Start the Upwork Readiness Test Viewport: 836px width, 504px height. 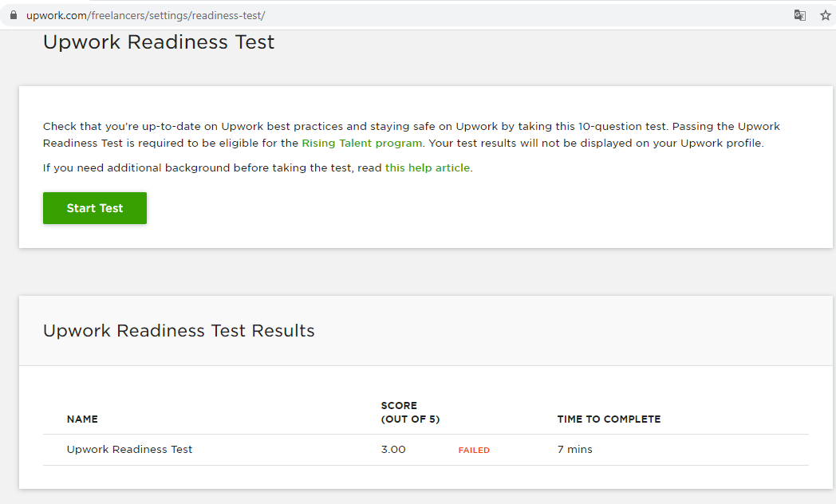point(95,208)
